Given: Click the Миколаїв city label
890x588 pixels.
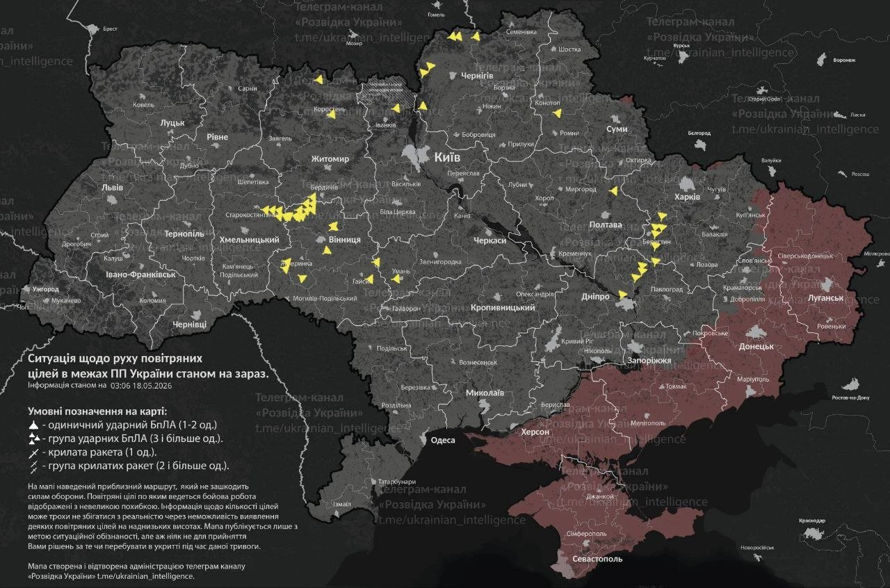Looking at the screenshot, I should point(485,392).
